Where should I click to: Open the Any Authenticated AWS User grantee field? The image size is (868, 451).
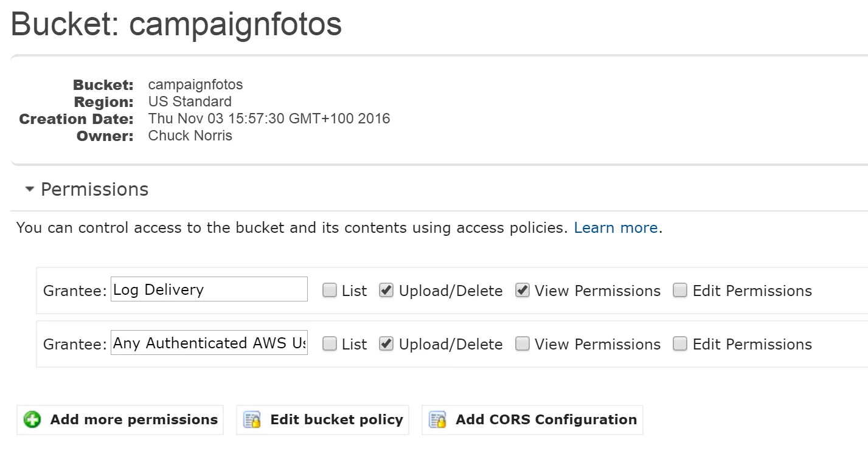click(209, 343)
